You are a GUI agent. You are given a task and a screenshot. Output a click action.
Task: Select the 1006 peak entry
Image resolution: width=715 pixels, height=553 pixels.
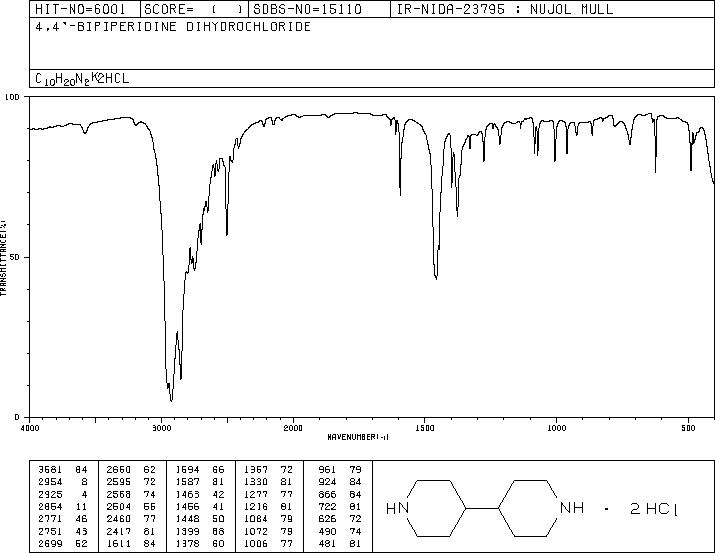pyautogui.click(x=269, y=543)
